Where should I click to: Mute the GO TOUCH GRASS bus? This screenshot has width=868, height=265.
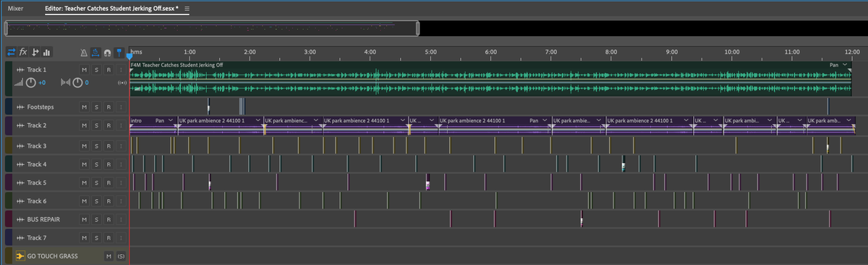(109, 256)
